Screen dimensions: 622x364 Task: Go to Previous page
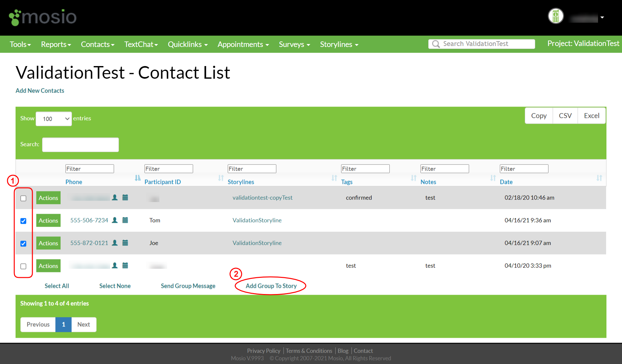[x=38, y=324]
